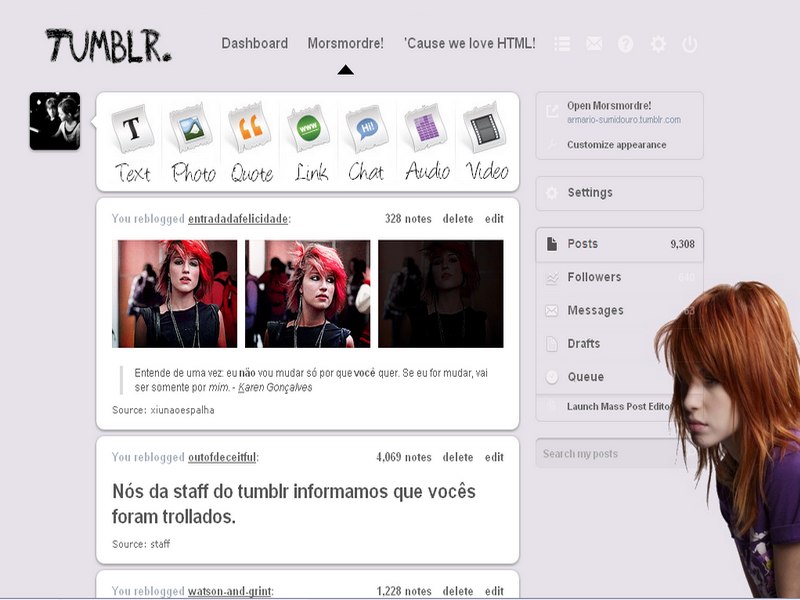Open the gear preferences icon in header
Viewport: 800px width, 600px height.
coord(658,44)
